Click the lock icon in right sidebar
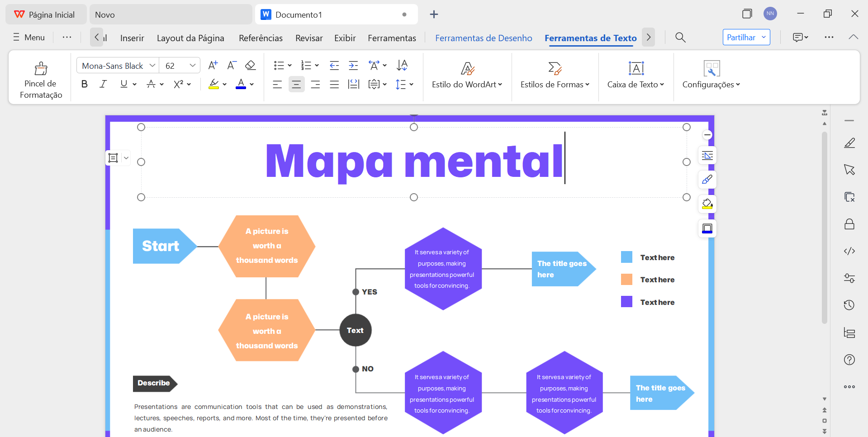The width and height of the screenshot is (868, 437). click(849, 224)
